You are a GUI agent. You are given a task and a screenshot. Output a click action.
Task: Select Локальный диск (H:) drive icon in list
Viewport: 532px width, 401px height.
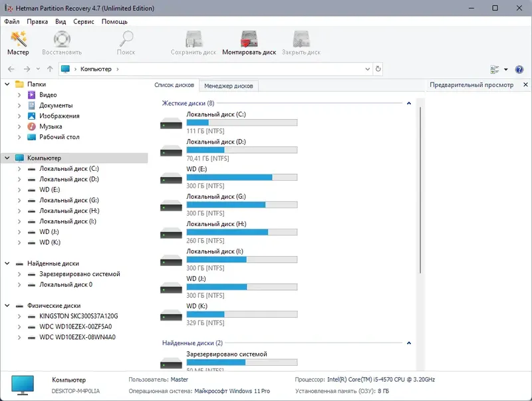[171, 233]
